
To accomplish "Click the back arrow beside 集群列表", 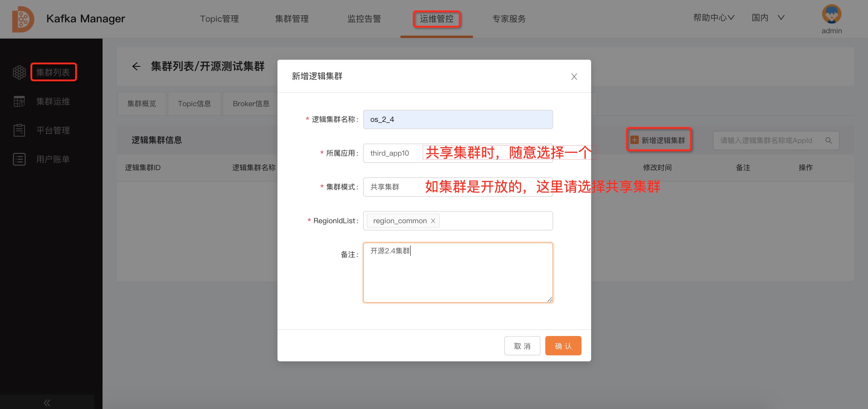I will [136, 66].
